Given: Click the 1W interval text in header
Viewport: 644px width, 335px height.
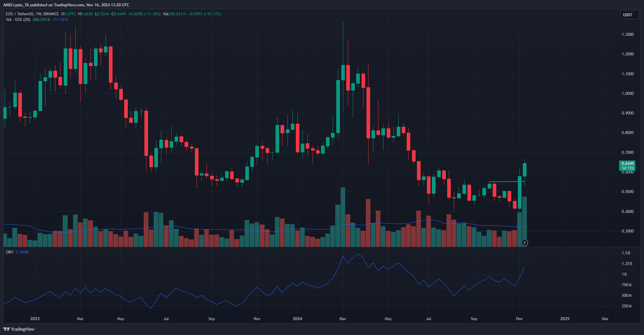Looking at the screenshot, I should (x=39, y=14).
